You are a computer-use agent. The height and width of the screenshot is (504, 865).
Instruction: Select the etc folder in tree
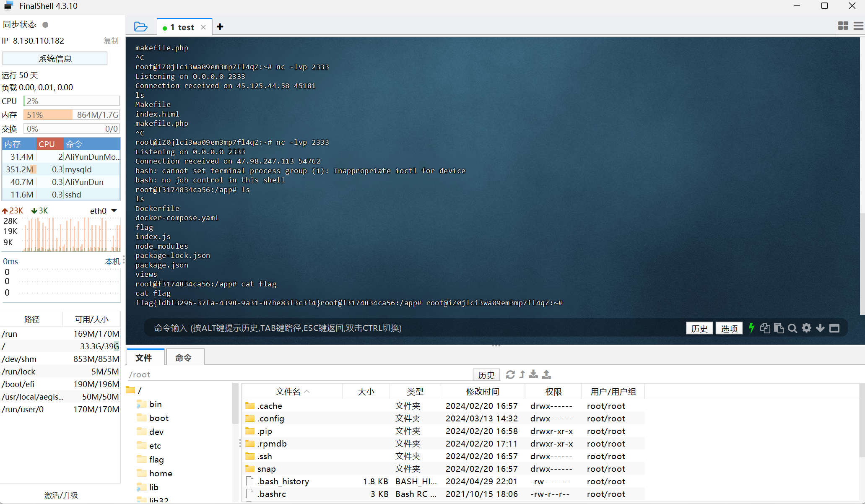click(149, 446)
